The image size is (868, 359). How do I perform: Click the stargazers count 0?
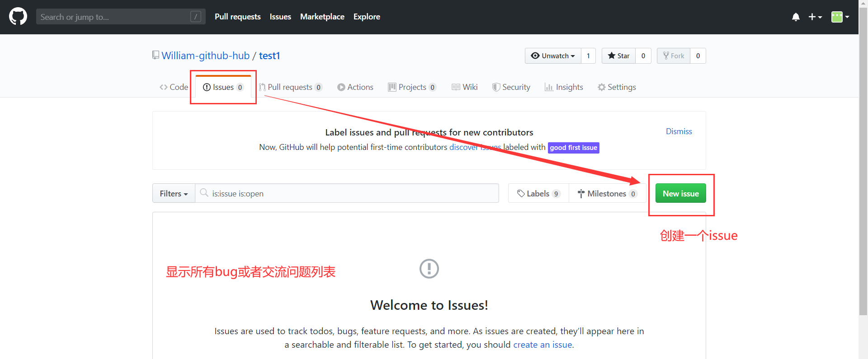(x=643, y=56)
